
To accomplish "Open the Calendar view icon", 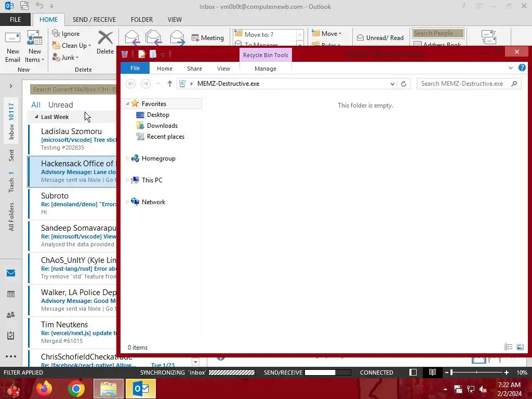I will tap(11, 294).
